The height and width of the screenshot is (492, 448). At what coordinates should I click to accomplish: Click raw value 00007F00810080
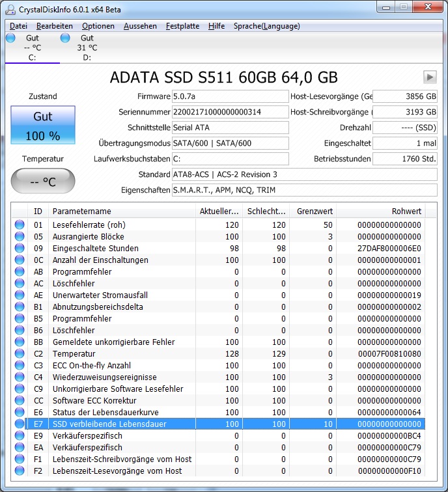[389, 353]
